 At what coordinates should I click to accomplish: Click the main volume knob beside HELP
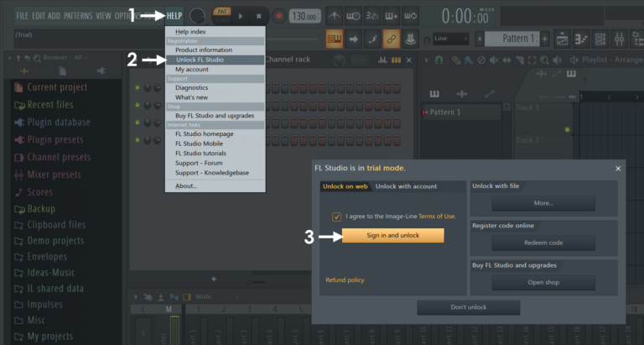197,16
